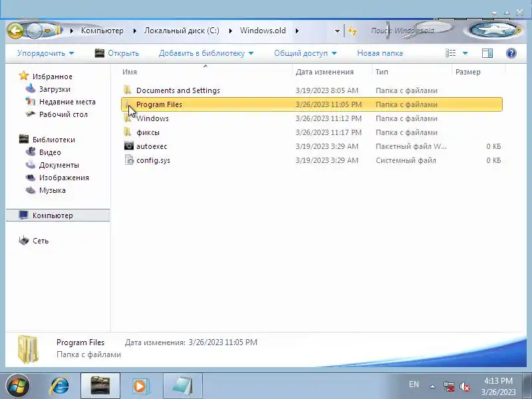The width and height of the screenshot is (532, 399).
Task: Open the clock showing 4:13 PM
Action: (498, 386)
